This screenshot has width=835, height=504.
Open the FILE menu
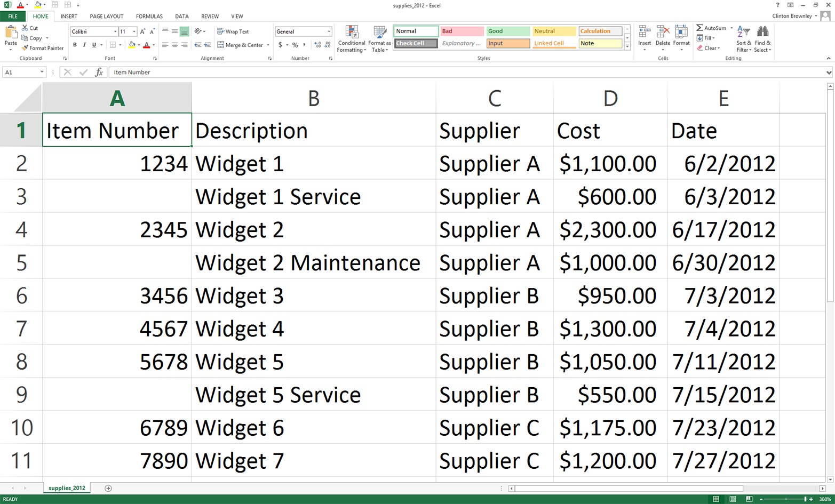point(12,16)
